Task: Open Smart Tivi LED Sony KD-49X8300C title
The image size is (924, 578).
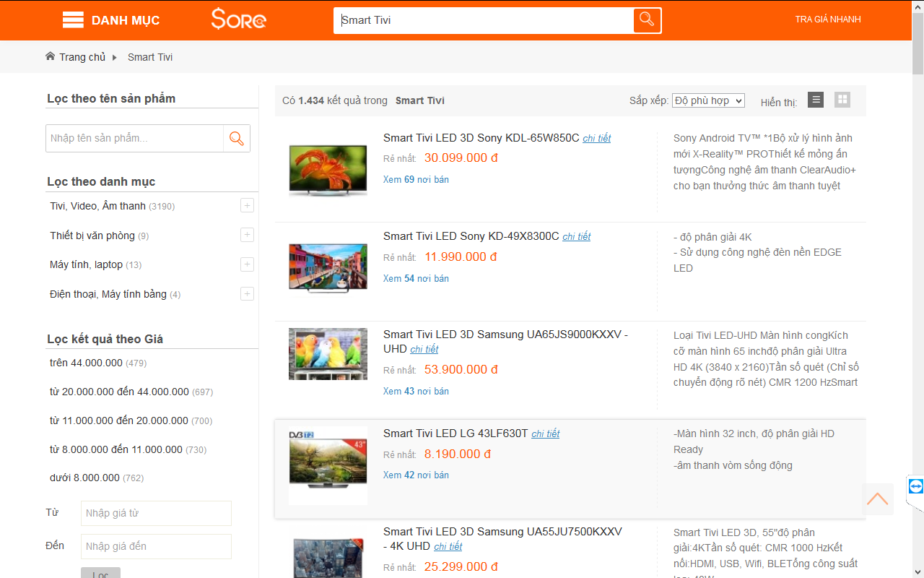Action: coord(471,236)
